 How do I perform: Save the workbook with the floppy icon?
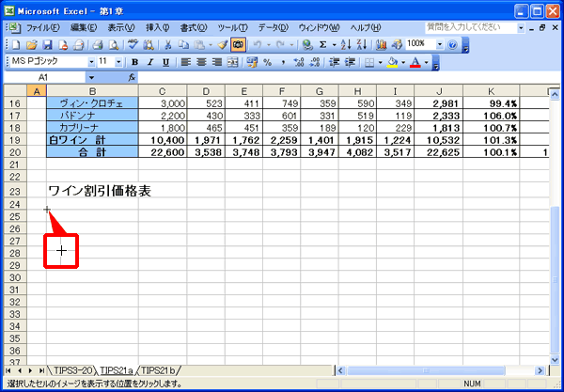tap(48, 44)
